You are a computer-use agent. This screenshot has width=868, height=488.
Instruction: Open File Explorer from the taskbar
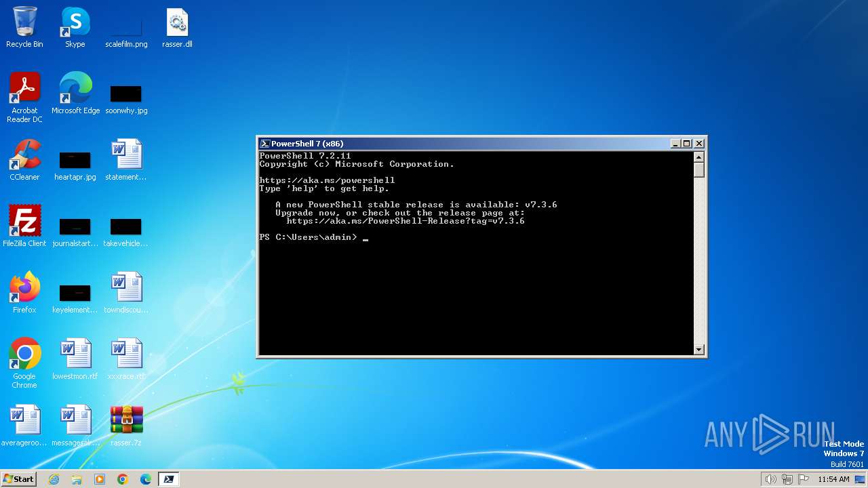[77, 479]
